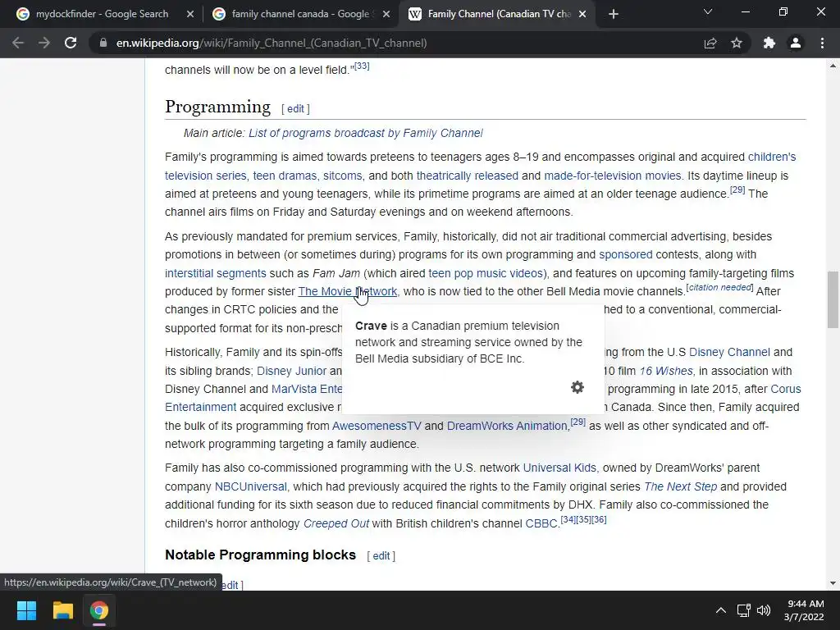Viewport: 840px width, 630px height.
Task: Click the share page icon in address bar
Action: (x=710, y=43)
